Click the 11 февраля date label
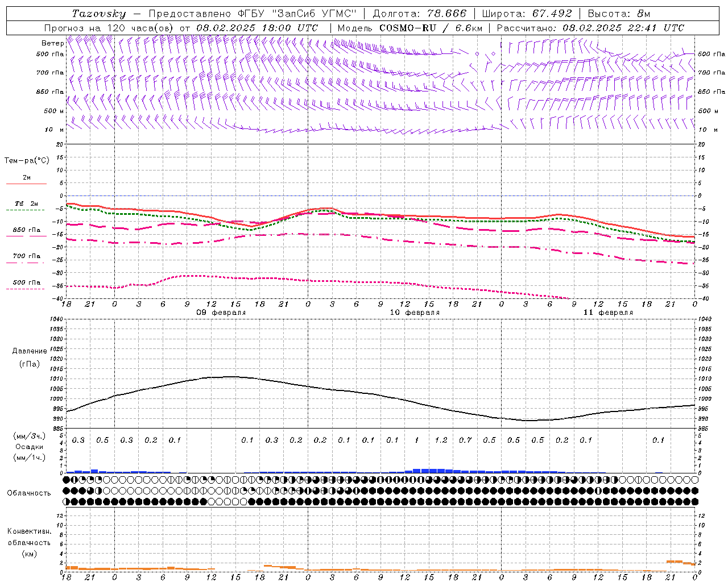728x582 pixels. (x=608, y=313)
